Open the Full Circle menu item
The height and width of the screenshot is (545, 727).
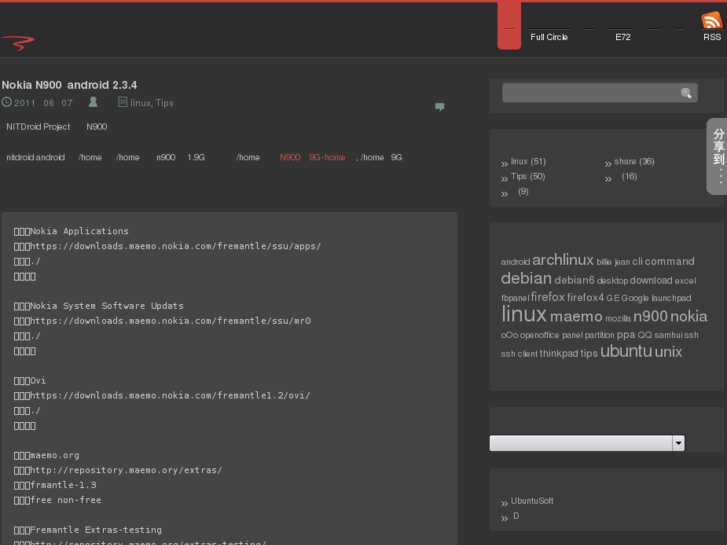tap(549, 37)
